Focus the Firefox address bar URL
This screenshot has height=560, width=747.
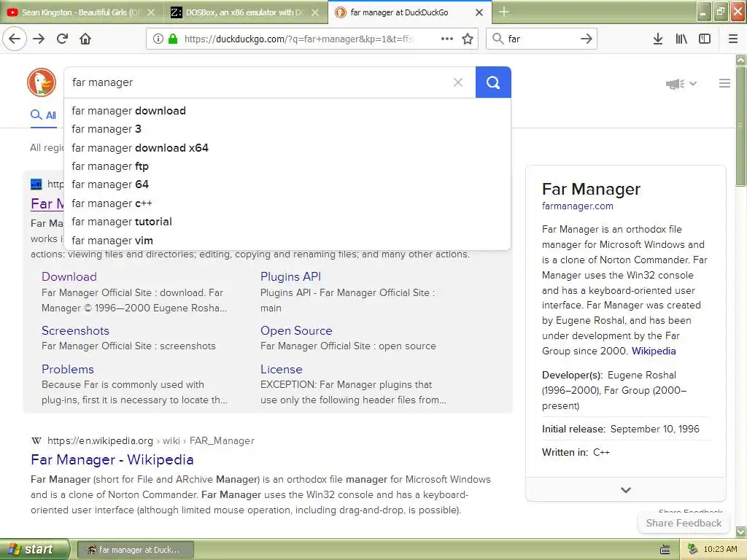(x=298, y=39)
